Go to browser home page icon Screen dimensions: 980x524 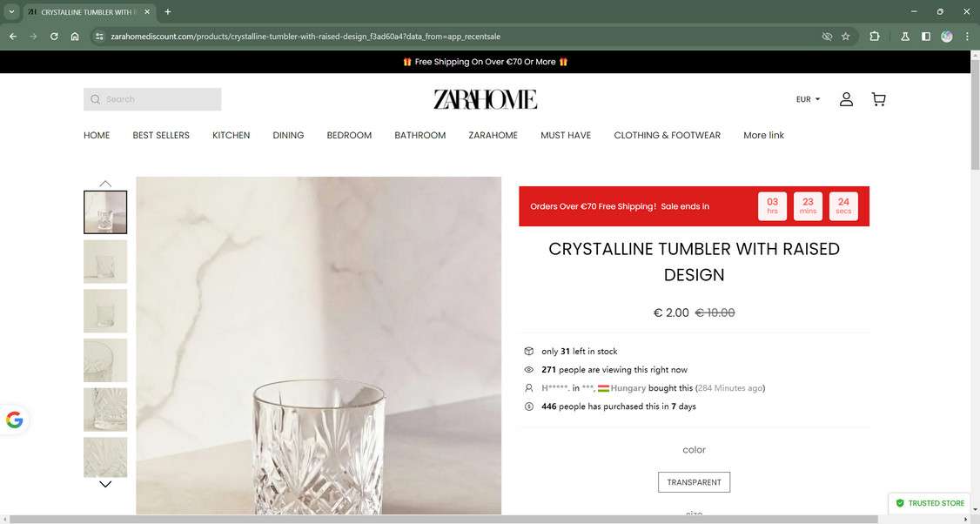(75, 37)
